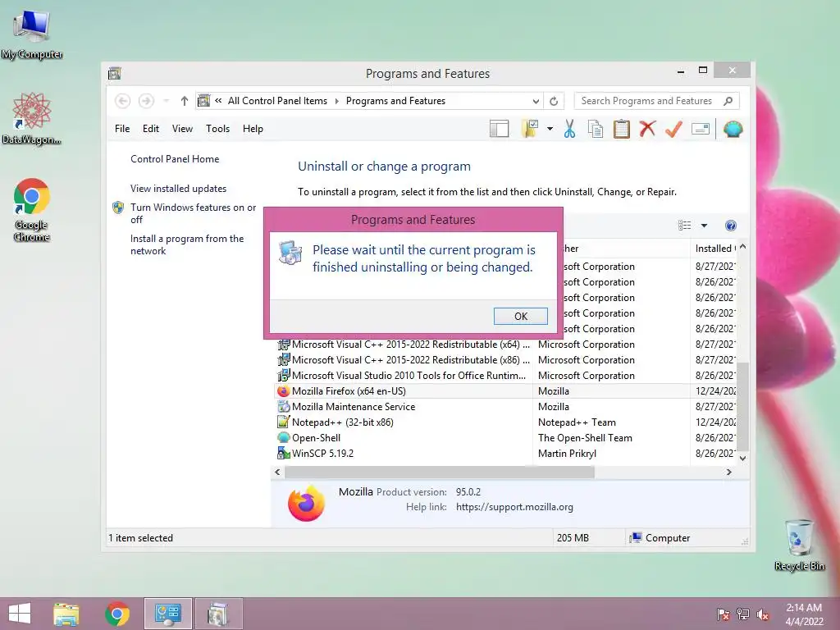Select Mozilla Maintenance Service row
The width and height of the screenshot is (840, 630).
505,407
